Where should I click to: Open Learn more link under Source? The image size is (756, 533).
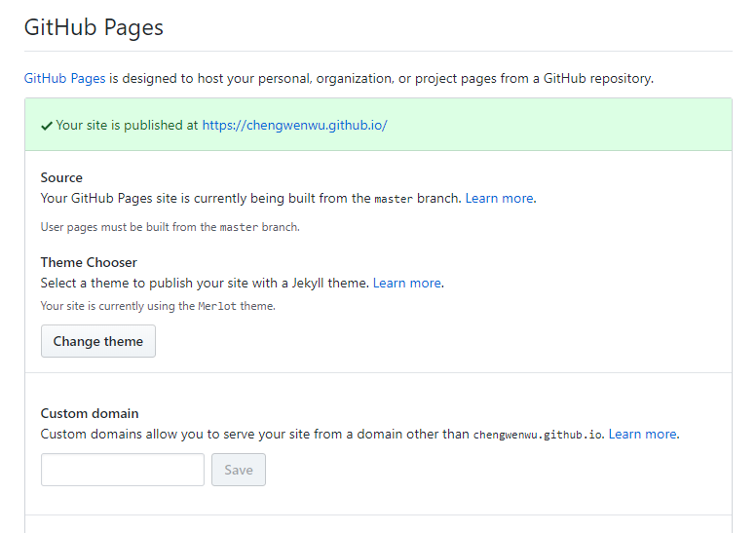click(499, 198)
